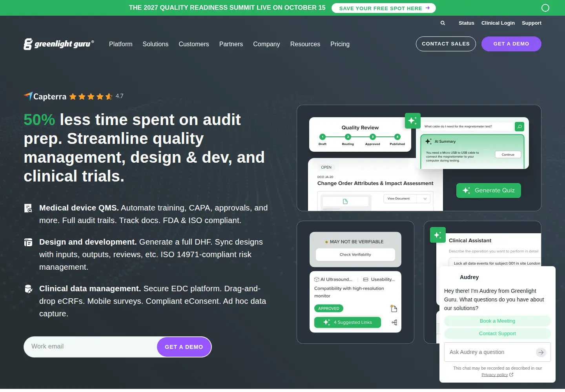Open the search icon in top bar
565x392 pixels.
(x=443, y=23)
